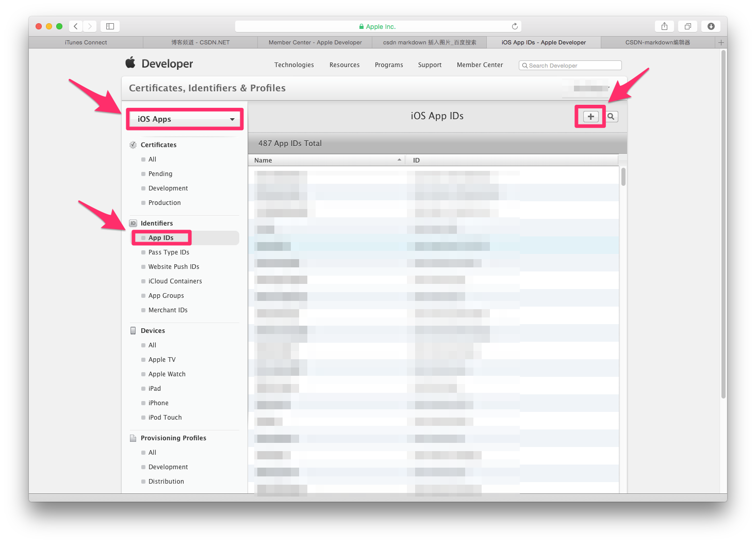Select App IDs in sidebar

(161, 238)
